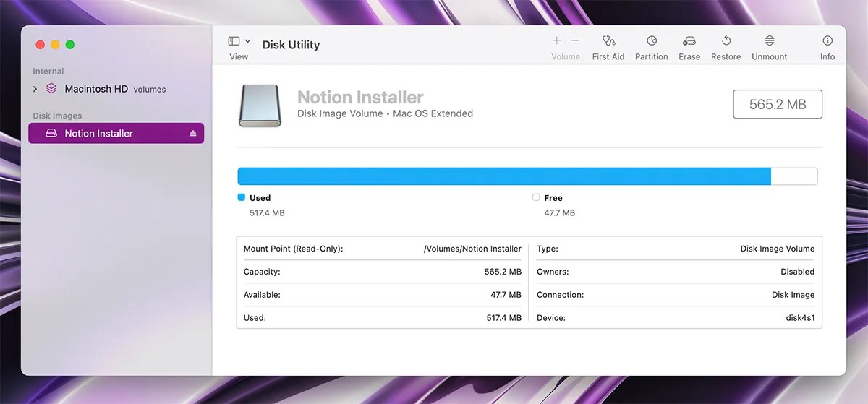Select Macintosh HD in the sidebar
This screenshot has height=404, width=868.
point(96,89)
